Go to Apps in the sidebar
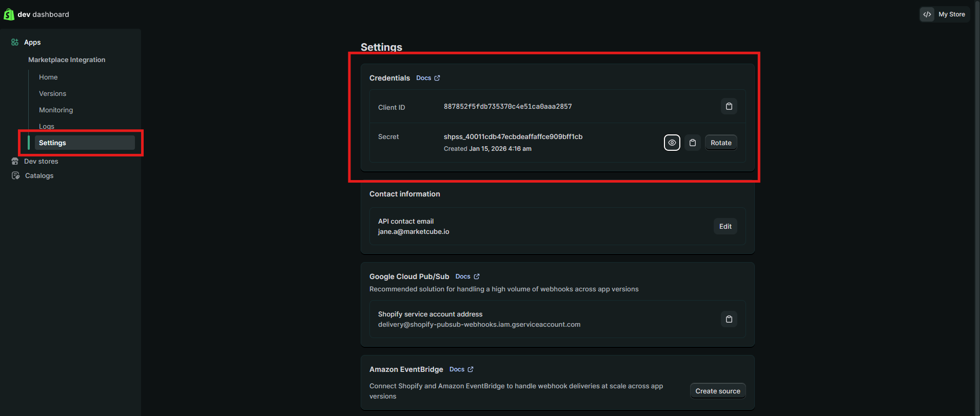The width and height of the screenshot is (980, 416). 32,42
